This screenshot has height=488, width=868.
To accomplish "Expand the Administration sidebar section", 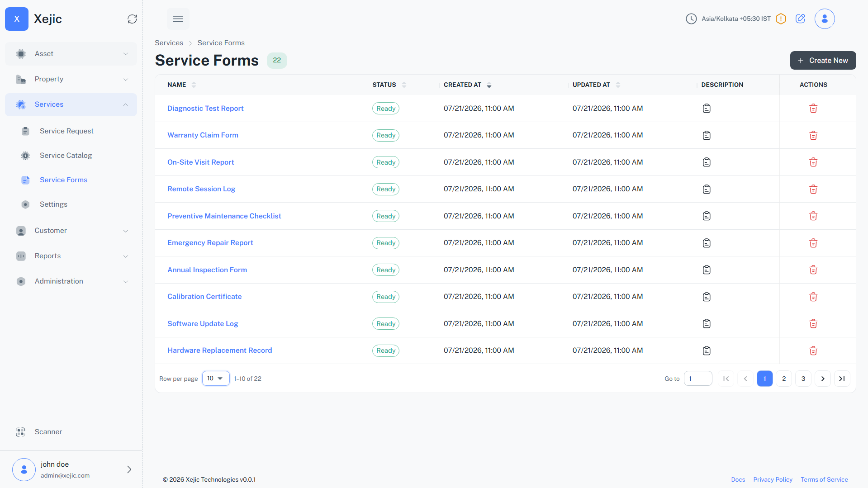I will 71,281.
